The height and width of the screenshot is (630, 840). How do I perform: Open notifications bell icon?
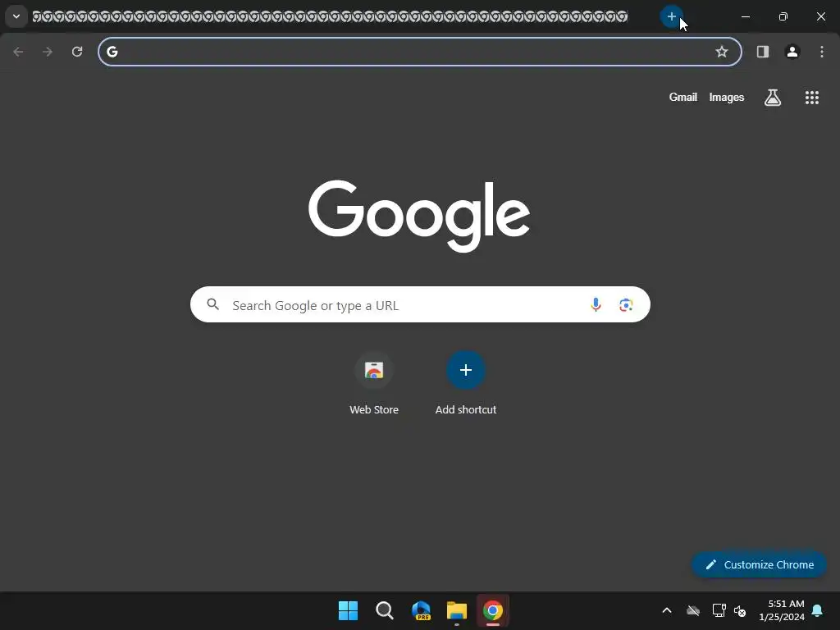(x=817, y=610)
